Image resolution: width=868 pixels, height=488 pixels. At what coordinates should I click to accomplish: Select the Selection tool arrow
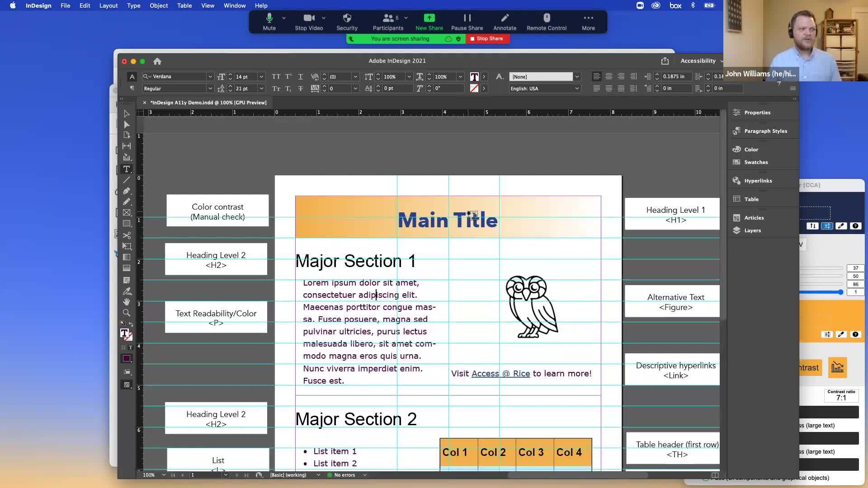point(127,114)
